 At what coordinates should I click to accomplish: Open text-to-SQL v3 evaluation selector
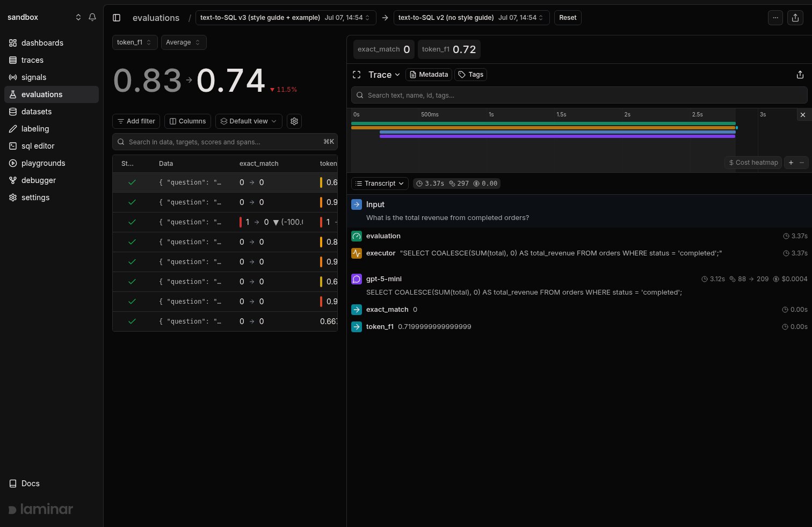pyautogui.click(x=286, y=18)
